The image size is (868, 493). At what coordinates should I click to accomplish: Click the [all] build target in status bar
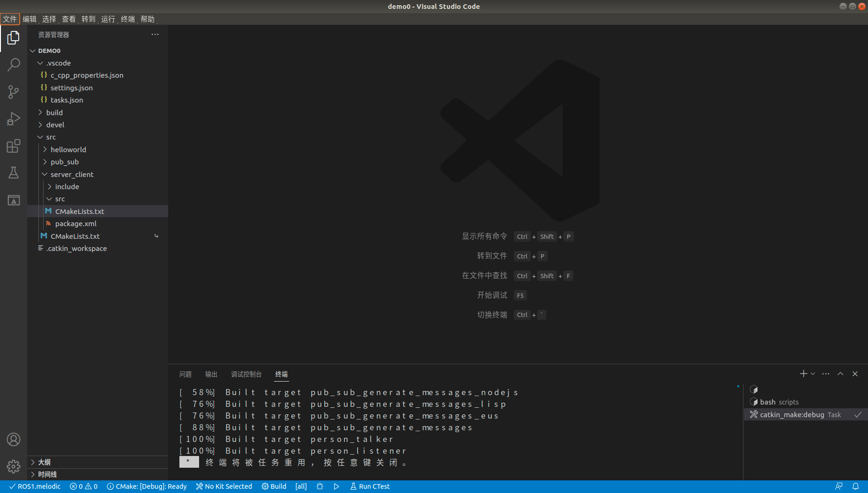[301, 486]
